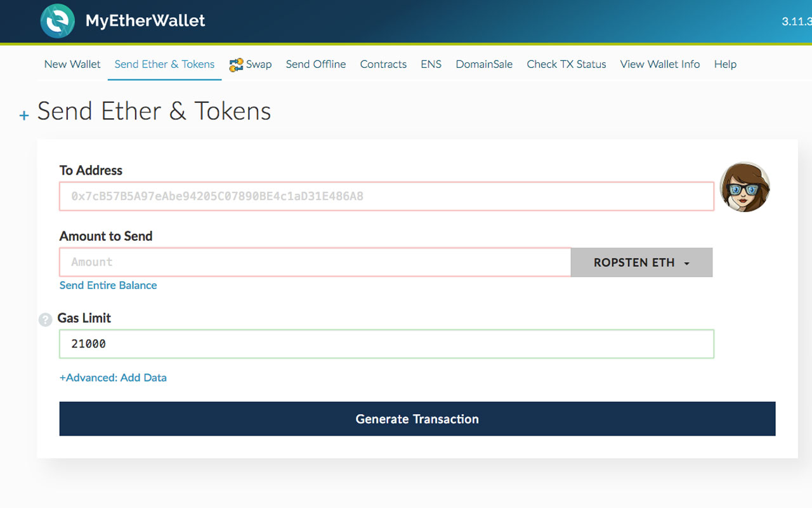The image size is (812, 508).
Task: Click the To Address label
Action: [x=91, y=170]
